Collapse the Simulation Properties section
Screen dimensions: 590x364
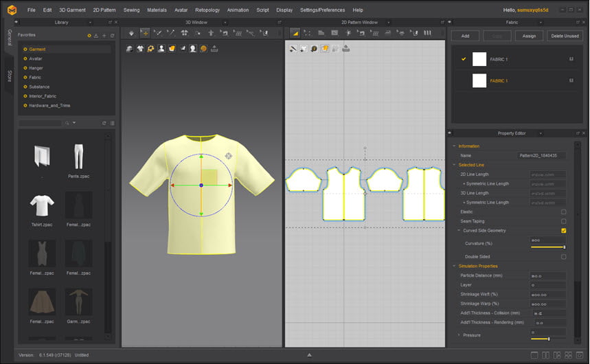[x=454, y=266]
